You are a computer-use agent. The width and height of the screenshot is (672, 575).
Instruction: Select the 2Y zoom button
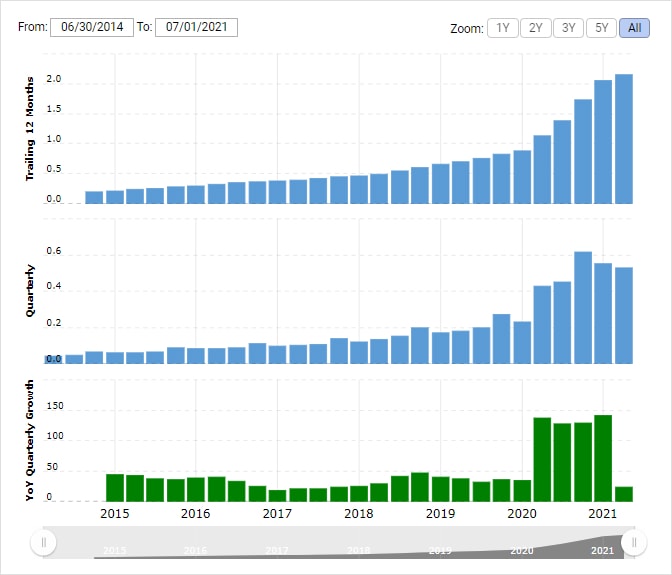click(535, 28)
